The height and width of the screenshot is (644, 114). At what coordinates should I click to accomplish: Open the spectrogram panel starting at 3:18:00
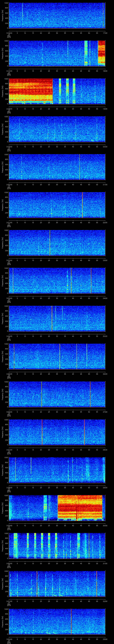click(x=57, y=91)
